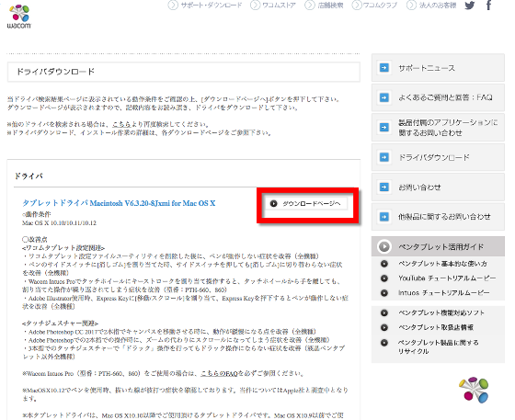Open the Facebook icon in header
The width and height of the screenshot is (515, 420).
coord(488,5)
